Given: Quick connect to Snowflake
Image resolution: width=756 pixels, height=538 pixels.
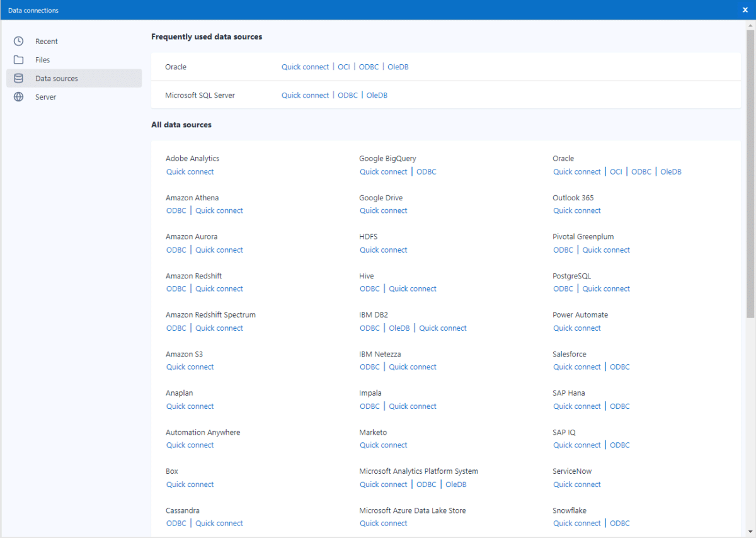Looking at the screenshot, I should pyautogui.click(x=577, y=523).
